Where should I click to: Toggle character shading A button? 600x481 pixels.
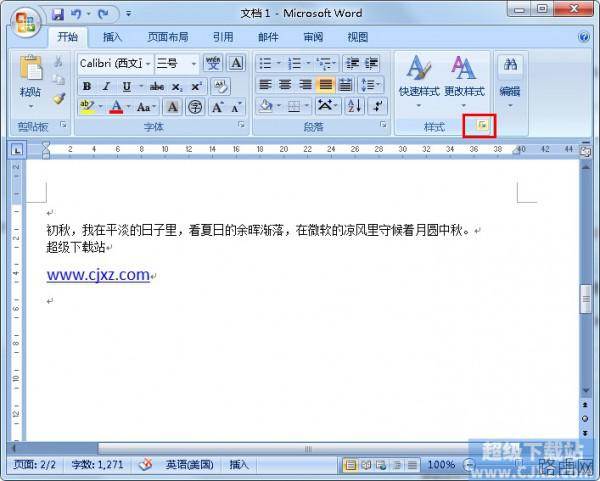(173, 107)
